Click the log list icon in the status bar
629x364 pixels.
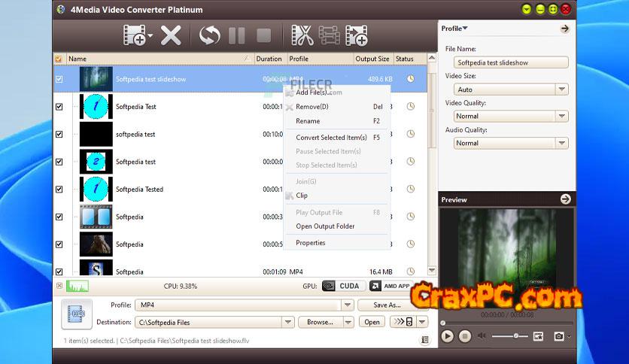tap(425, 341)
